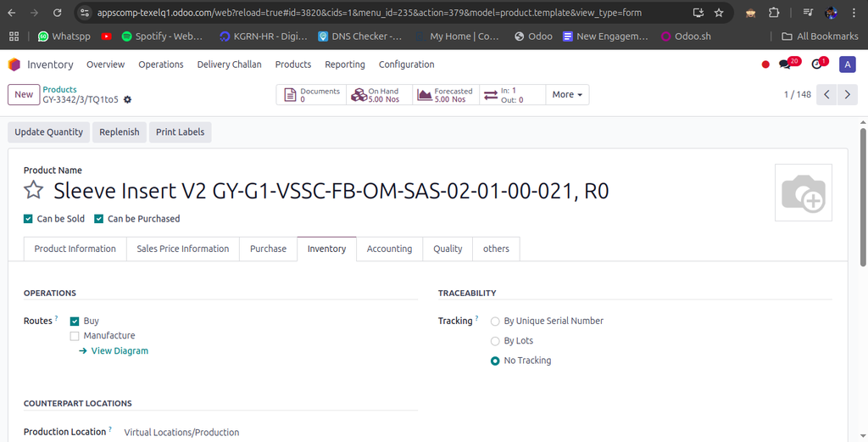Enable the Manufacture route checkbox
Screen dimensions: 868x442
pyautogui.click(x=75, y=336)
